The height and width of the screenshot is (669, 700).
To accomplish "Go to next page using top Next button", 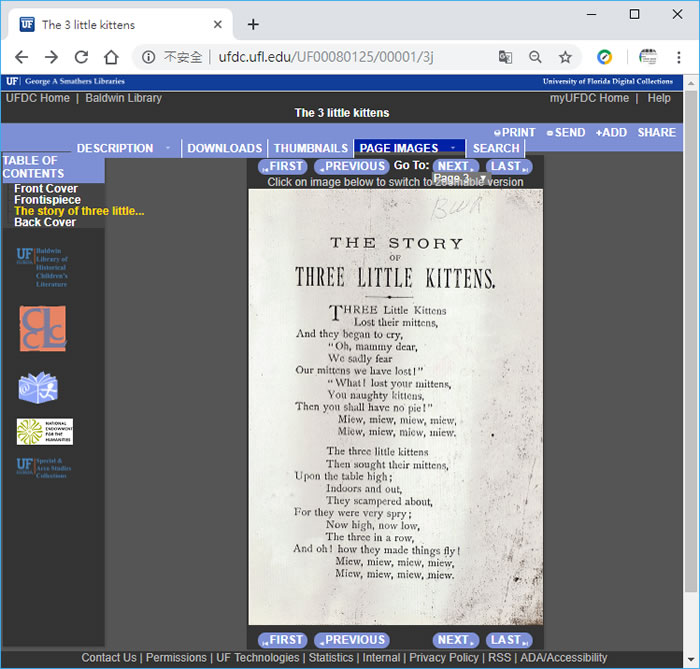I will point(455,166).
